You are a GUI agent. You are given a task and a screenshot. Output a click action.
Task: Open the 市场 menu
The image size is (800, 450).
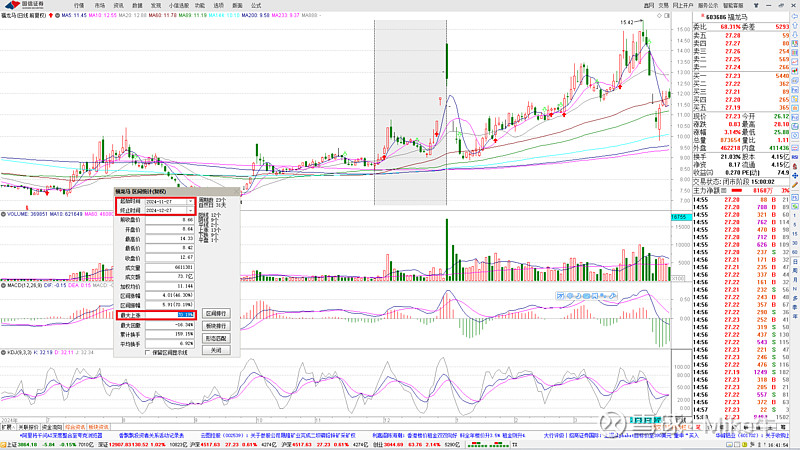[99, 5]
